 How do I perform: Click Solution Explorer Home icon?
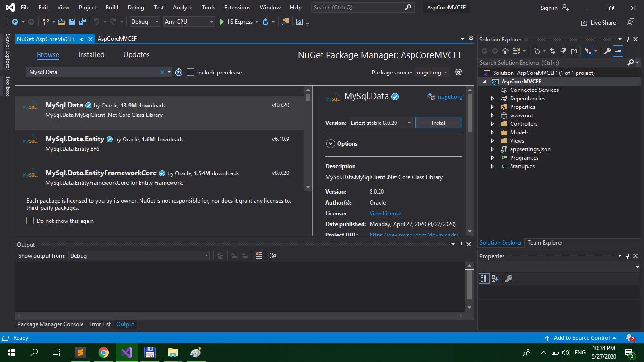pos(505,51)
